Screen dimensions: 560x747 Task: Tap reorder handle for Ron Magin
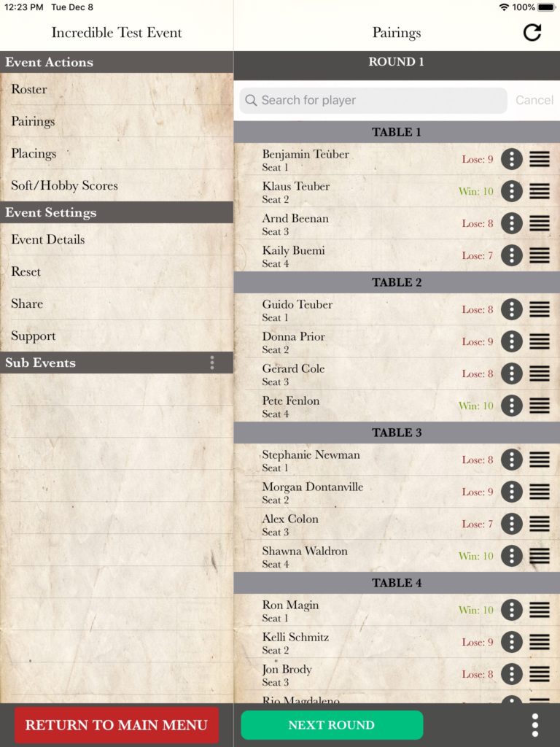pyautogui.click(x=540, y=610)
